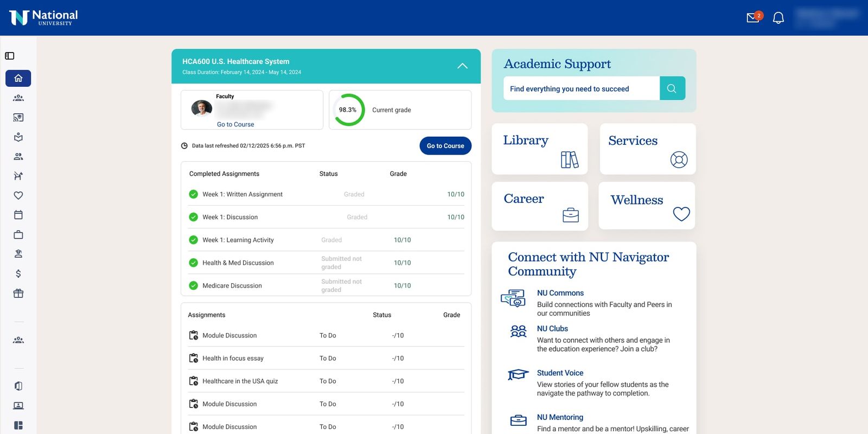Click the Academic Support search magnifier button
868x434 pixels.
(x=672, y=88)
